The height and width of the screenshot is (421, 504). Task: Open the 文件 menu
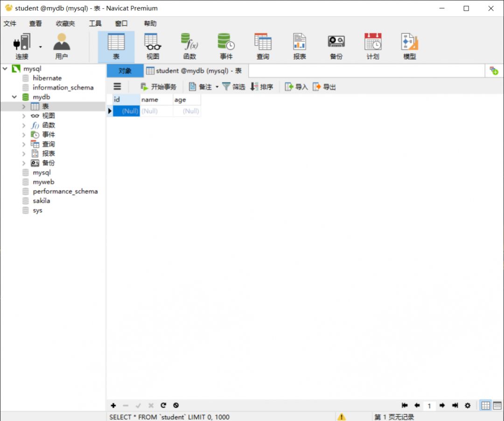(x=10, y=23)
